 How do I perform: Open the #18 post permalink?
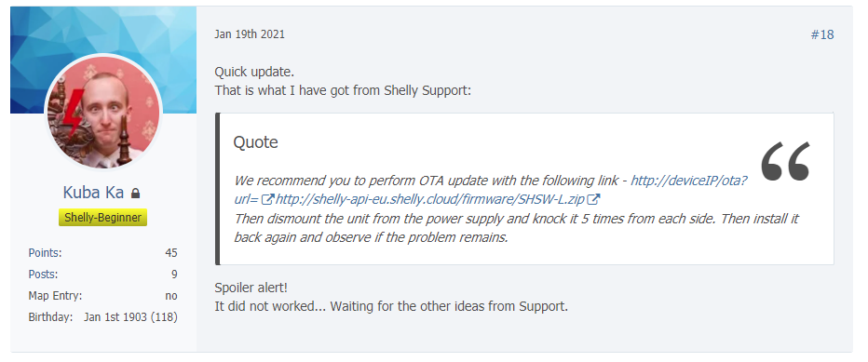point(822,34)
